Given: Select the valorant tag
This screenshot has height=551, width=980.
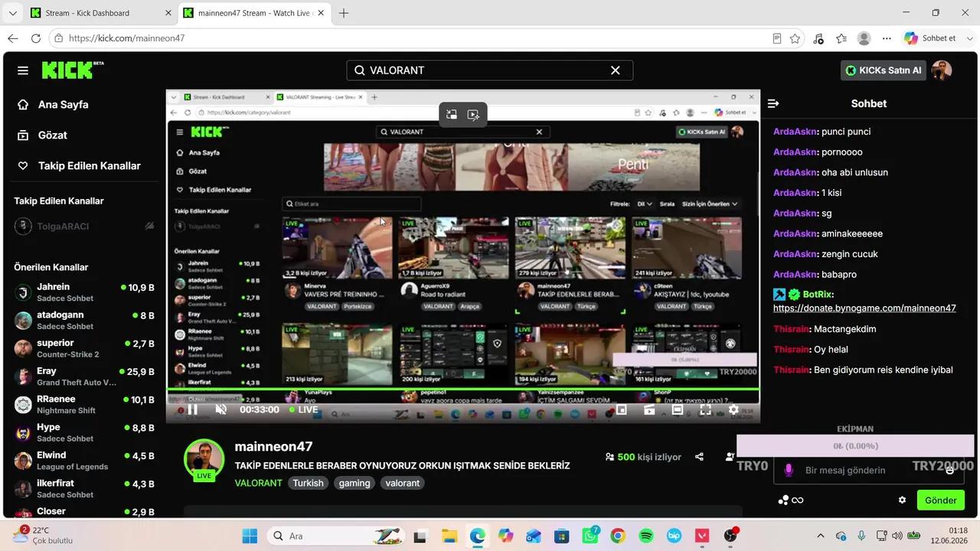Looking at the screenshot, I should [x=403, y=483].
